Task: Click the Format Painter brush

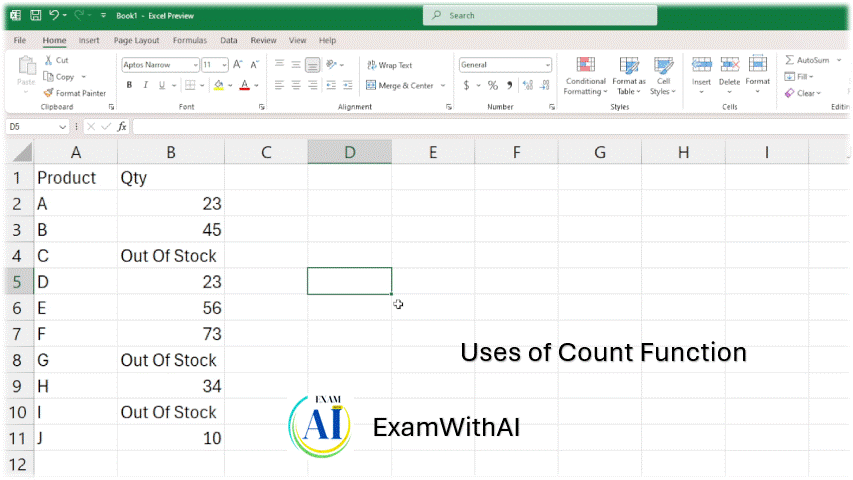Action: (x=75, y=93)
